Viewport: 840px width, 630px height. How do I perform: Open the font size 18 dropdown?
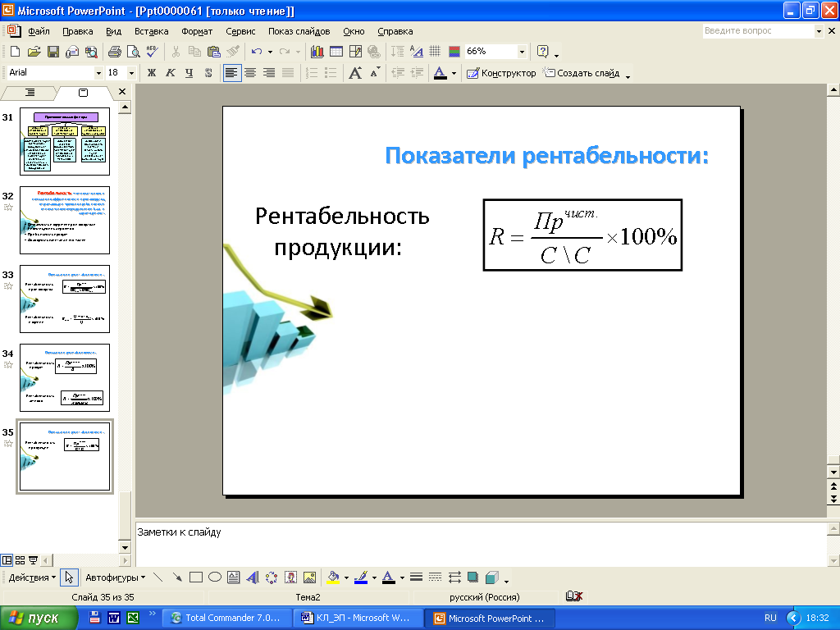131,73
